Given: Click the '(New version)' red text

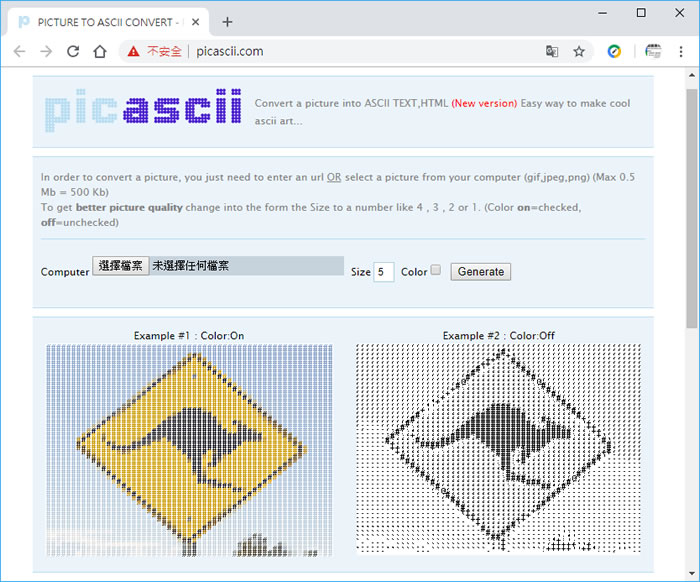Looking at the screenshot, I should [484, 104].
